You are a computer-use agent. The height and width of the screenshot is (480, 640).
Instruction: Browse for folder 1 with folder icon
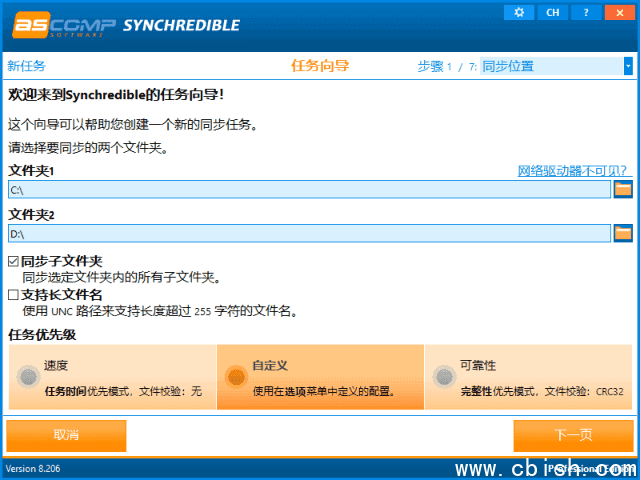pos(623,189)
